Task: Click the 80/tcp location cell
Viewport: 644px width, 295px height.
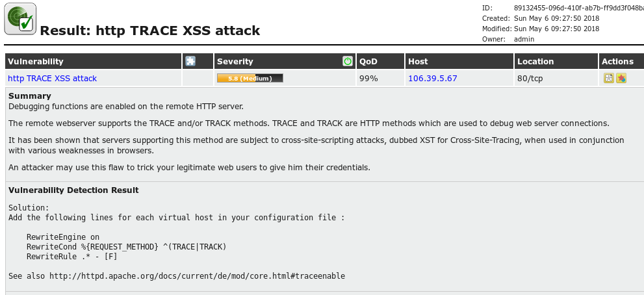Action: point(530,79)
